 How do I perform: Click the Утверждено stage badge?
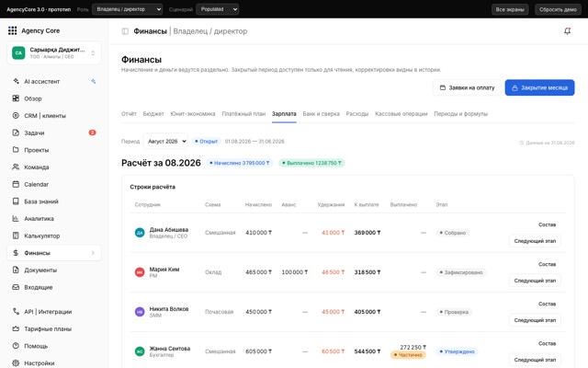(457, 351)
